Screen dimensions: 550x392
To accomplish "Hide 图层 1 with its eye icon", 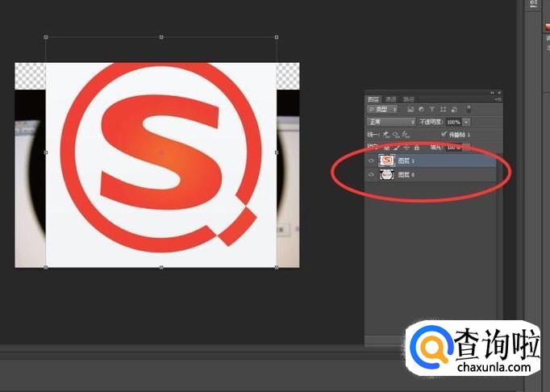I will 371,161.
